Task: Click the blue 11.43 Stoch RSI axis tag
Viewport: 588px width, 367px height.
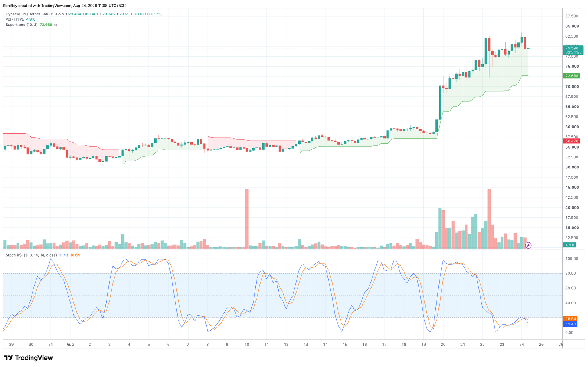Action: (570, 324)
